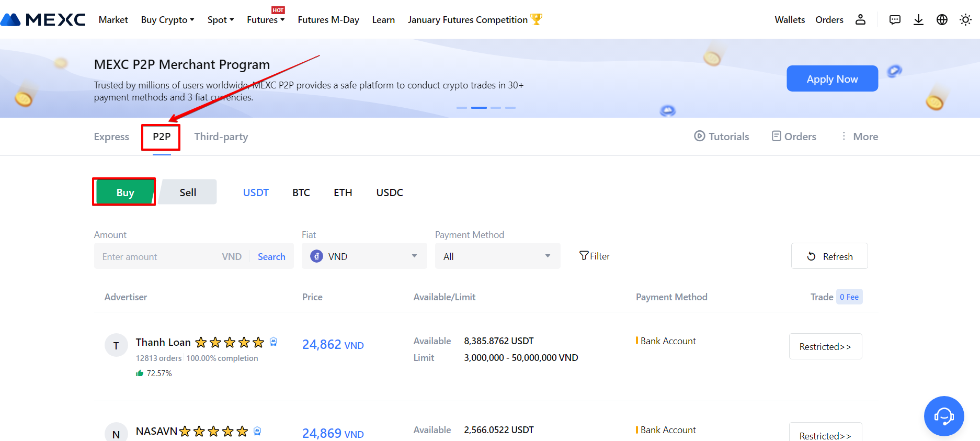Select USDT coin tab

(x=256, y=193)
